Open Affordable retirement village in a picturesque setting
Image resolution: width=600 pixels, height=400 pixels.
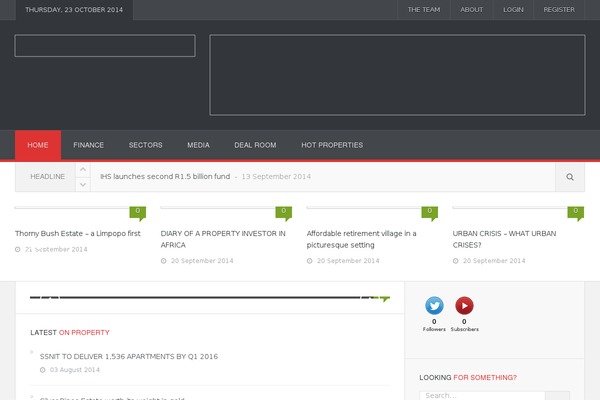[361, 239]
